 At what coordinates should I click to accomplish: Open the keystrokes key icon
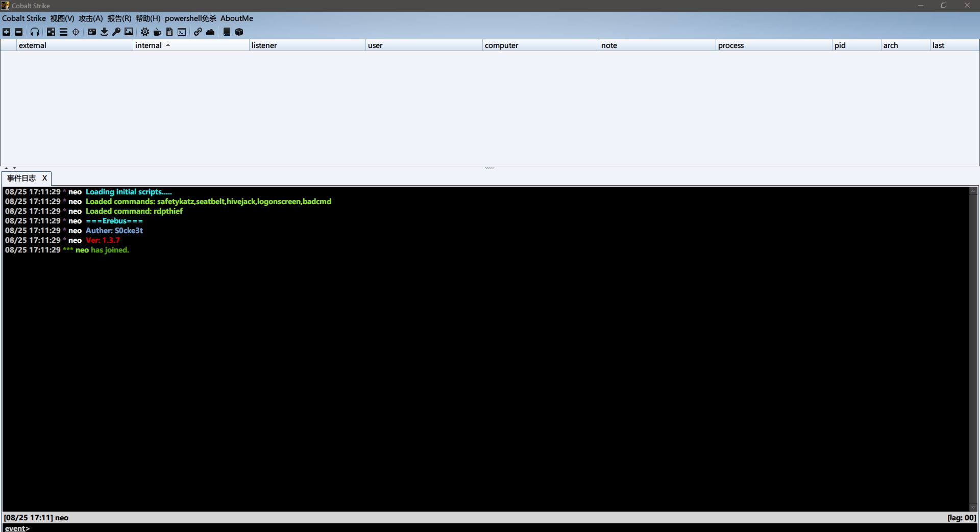coord(116,32)
